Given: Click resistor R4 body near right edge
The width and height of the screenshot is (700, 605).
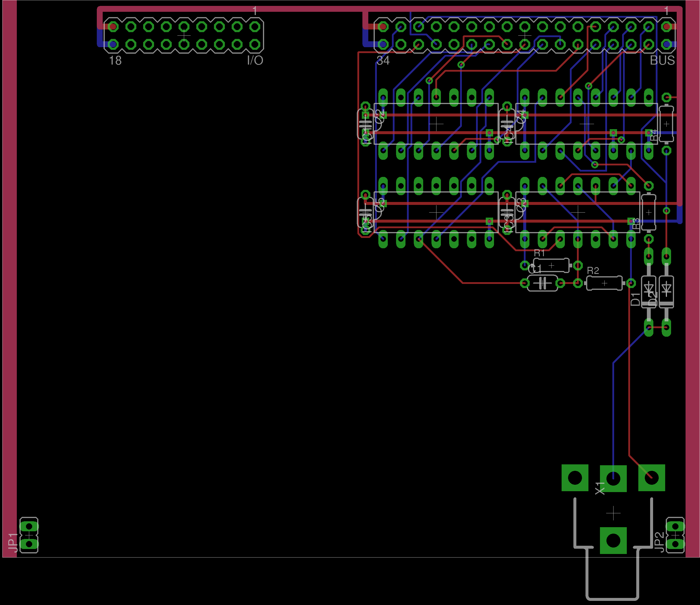Looking at the screenshot, I should pos(666,124).
